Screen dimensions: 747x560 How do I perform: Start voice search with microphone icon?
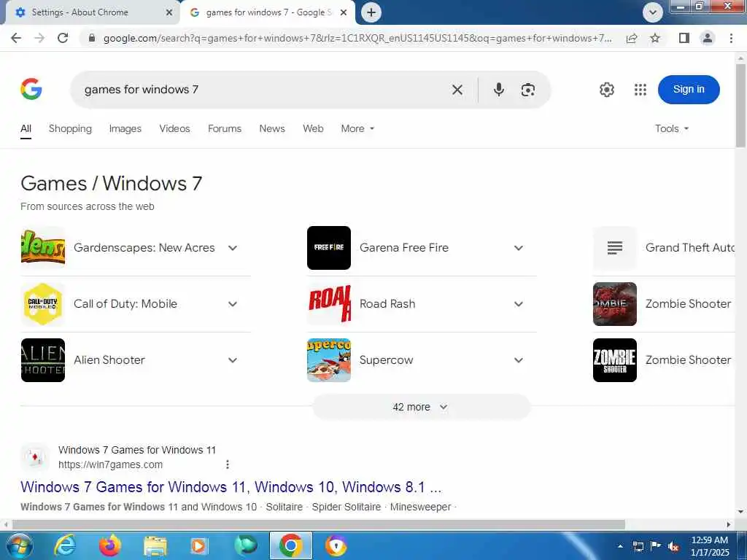[499, 90]
